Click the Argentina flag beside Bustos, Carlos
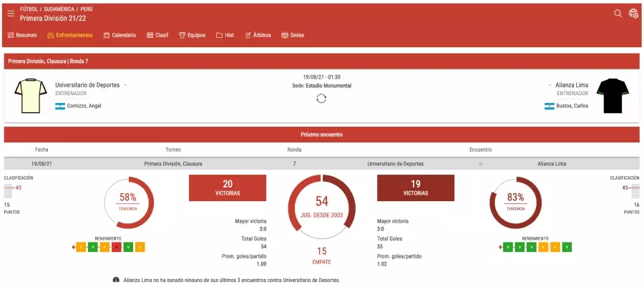This screenshot has width=644, height=287. pos(549,106)
